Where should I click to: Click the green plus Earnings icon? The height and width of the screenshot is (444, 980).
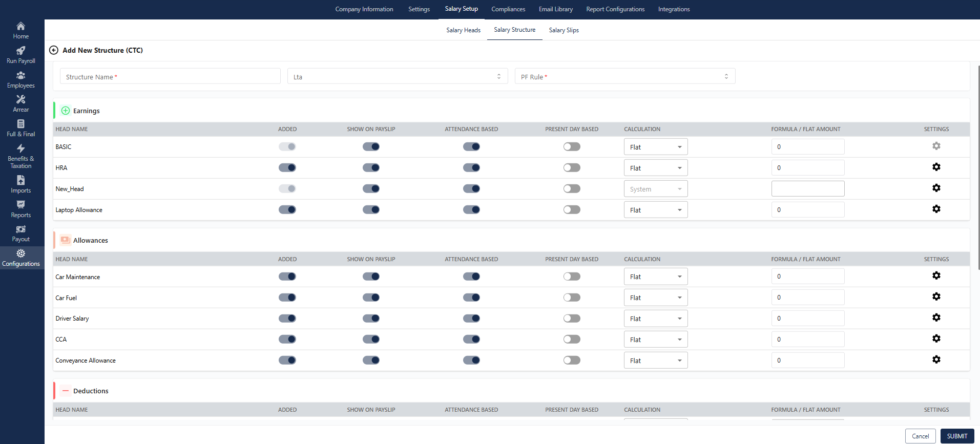click(66, 111)
